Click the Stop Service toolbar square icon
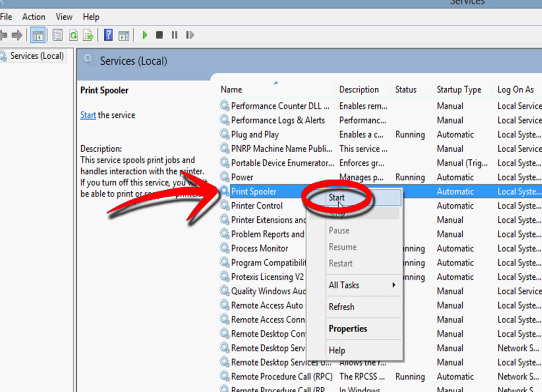The image size is (542, 392). coord(159,35)
